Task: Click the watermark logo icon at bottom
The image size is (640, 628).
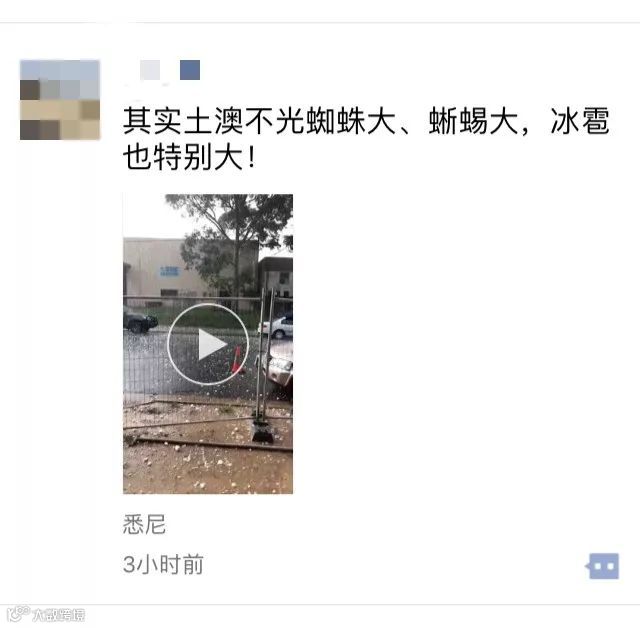Action: tap(19, 615)
